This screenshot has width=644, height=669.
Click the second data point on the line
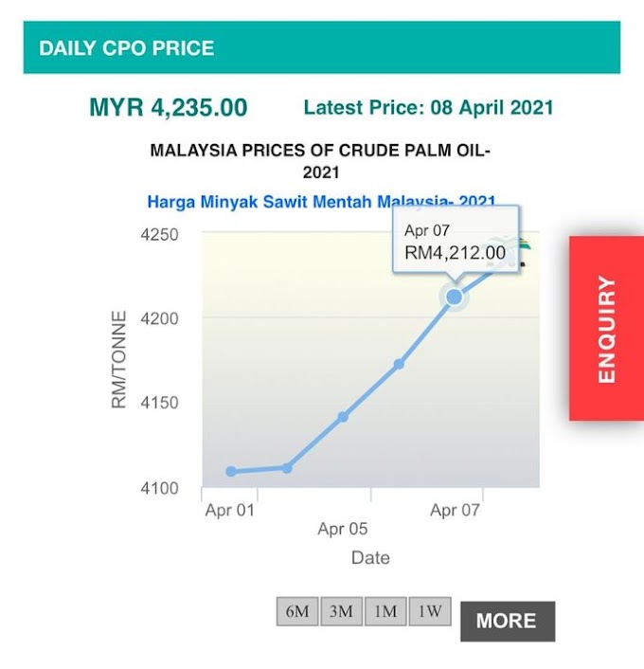coord(287,468)
